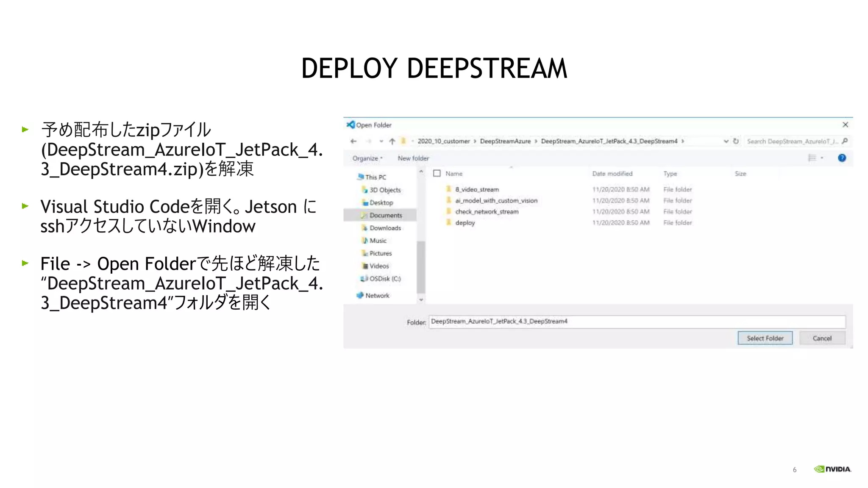
Task: Select Downloads in navigation pane
Action: (x=381, y=228)
